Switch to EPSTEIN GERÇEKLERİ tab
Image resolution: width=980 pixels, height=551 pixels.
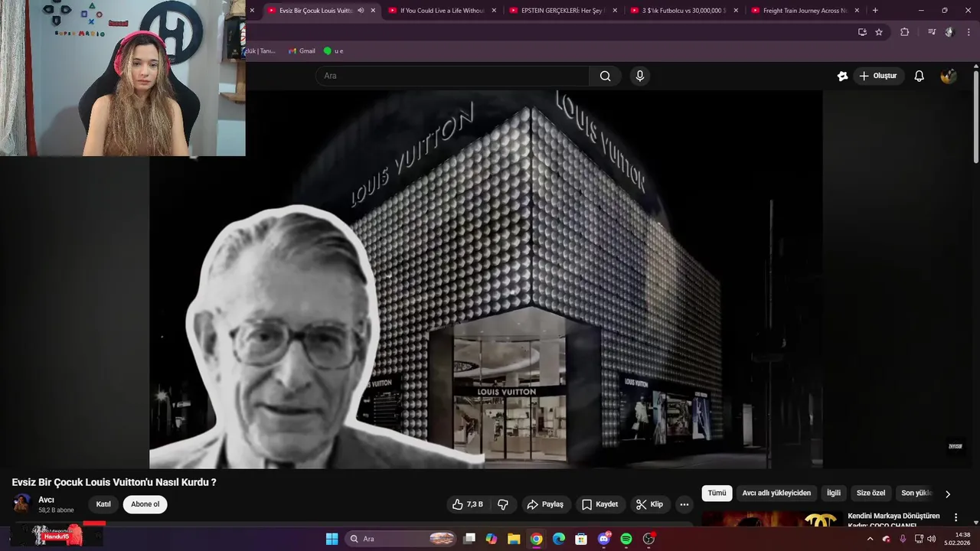[x=562, y=11]
